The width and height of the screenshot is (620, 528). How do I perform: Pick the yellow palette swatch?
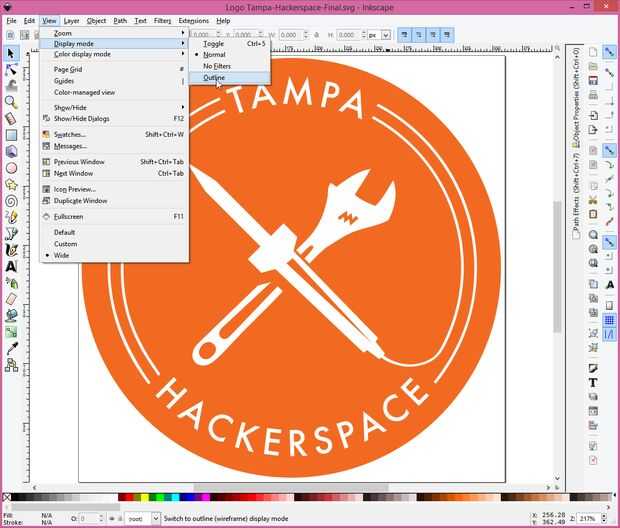145,497
